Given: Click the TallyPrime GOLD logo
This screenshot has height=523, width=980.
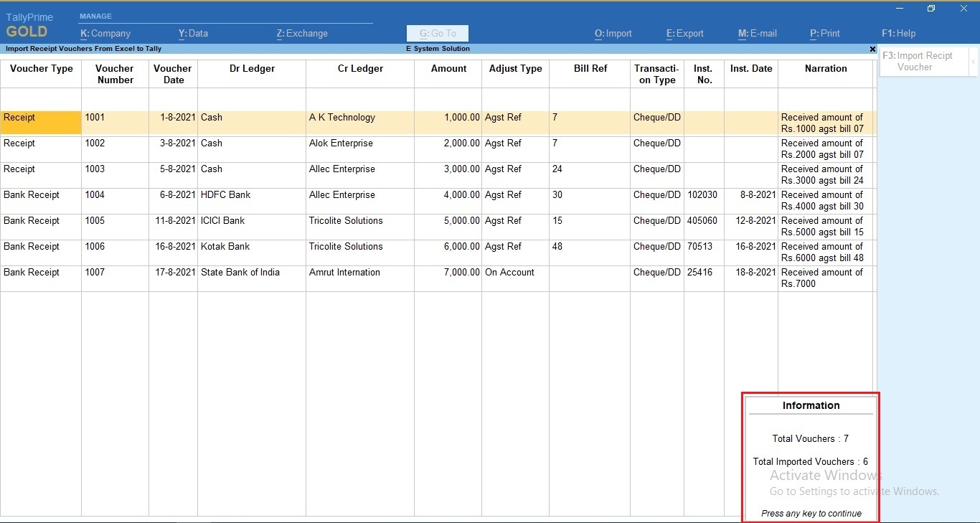Looking at the screenshot, I should tap(30, 24).
